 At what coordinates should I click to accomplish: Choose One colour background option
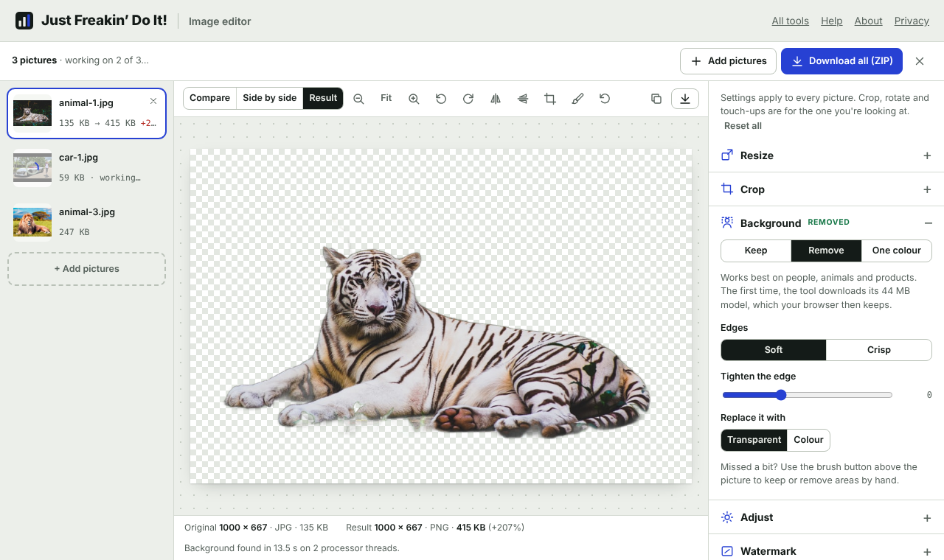pyautogui.click(x=897, y=251)
